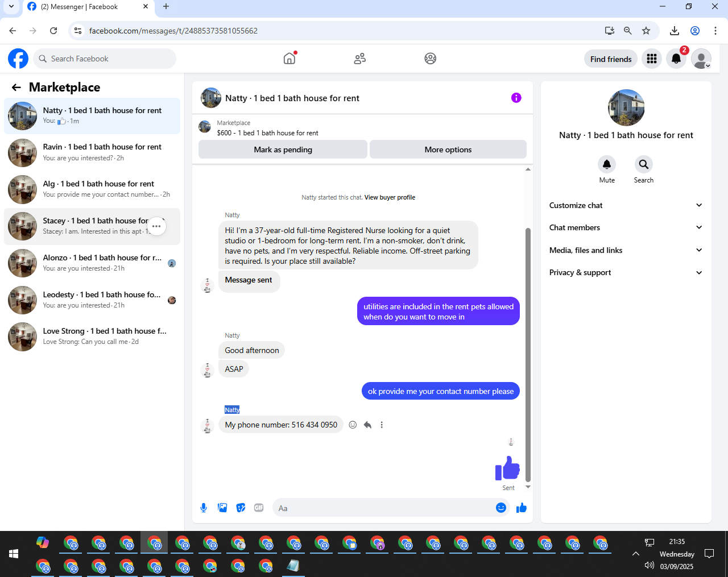Open the emoji picker in the composer
This screenshot has height=577, width=728.
click(x=501, y=508)
